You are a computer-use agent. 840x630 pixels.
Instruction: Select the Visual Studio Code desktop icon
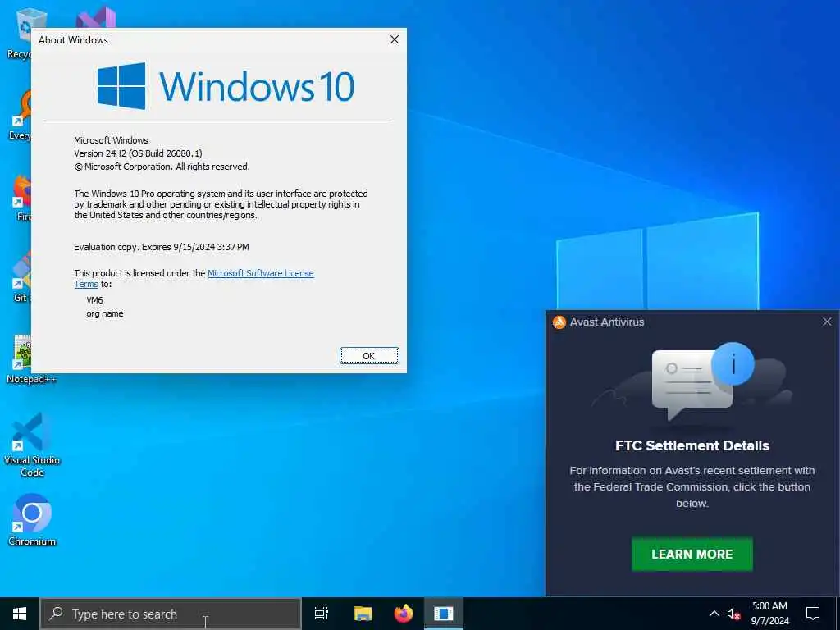pos(32,445)
